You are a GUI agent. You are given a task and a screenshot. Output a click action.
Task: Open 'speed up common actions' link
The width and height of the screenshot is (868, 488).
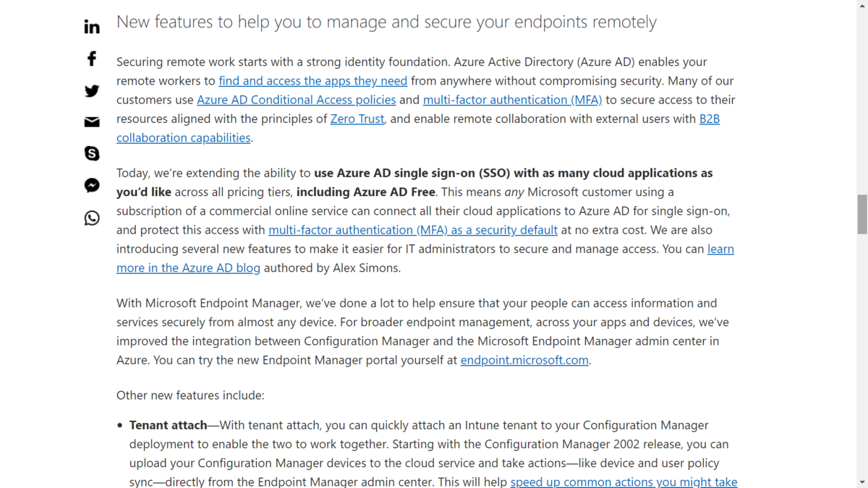pyautogui.click(x=624, y=481)
